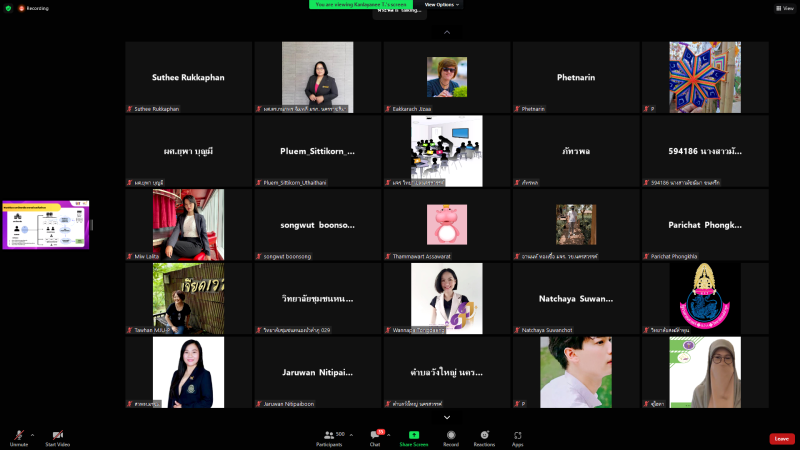The height and width of the screenshot is (450, 800).
Task: Click the red Leave button
Action: (782, 439)
